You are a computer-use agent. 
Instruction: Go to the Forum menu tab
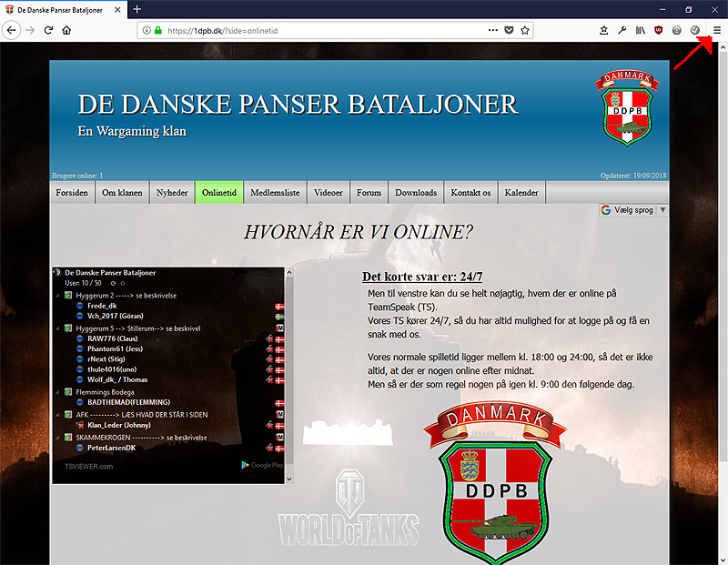click(369, 193)
